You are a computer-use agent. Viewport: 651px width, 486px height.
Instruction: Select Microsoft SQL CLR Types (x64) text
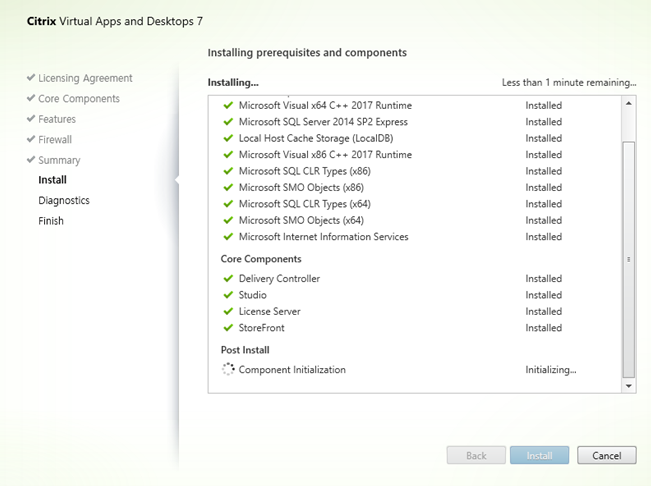tap(305, 204)
